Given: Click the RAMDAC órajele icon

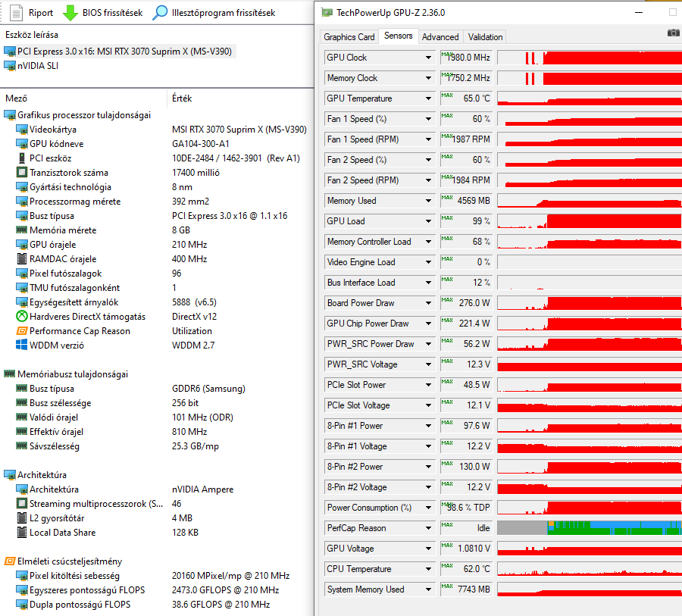Looking at the screenshot, I should click(21, 259).
